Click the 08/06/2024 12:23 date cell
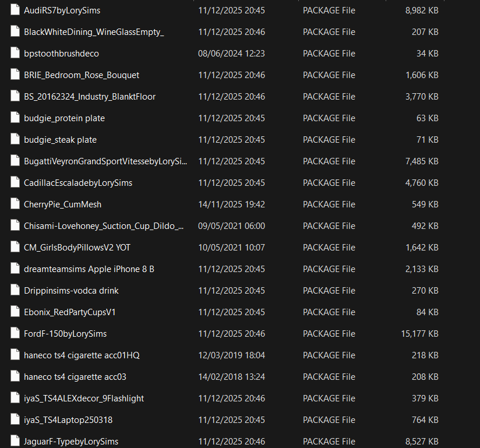480x448 pixels. [x=231, y=54]
